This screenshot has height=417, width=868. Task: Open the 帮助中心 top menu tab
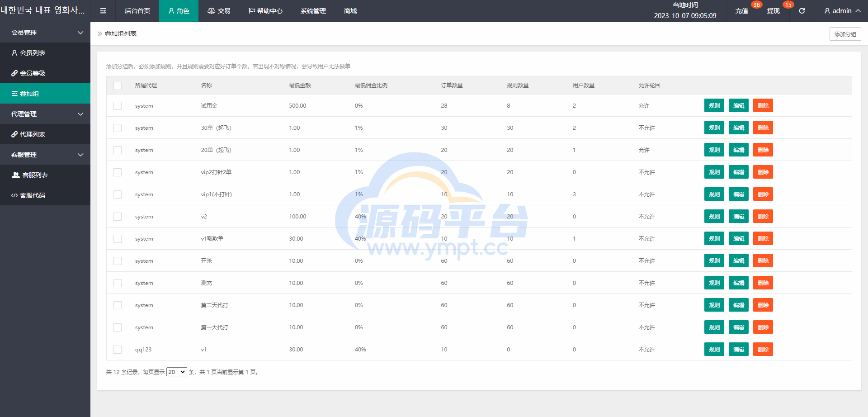point(265,11)
